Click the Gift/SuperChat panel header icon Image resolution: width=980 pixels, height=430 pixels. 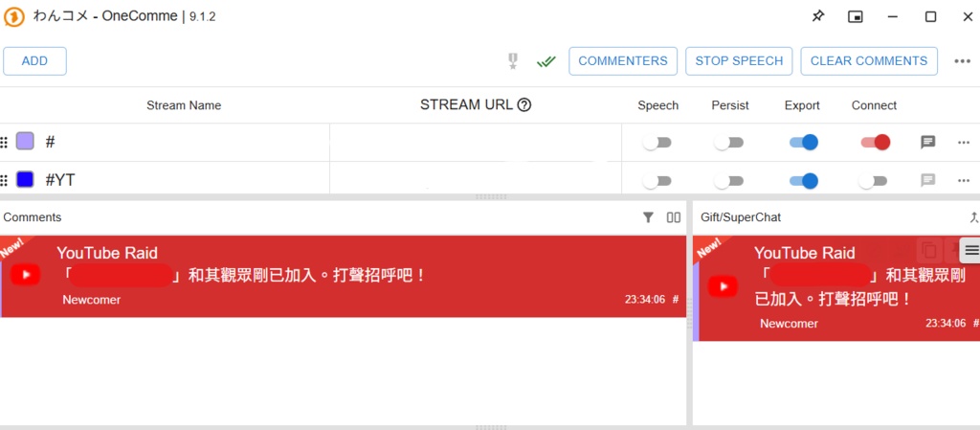pos(974,217)
